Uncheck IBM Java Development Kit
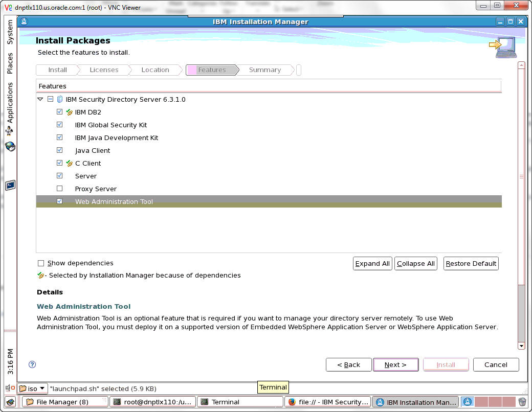The height and width of the screenshot is (412, 532). (60, 138)
